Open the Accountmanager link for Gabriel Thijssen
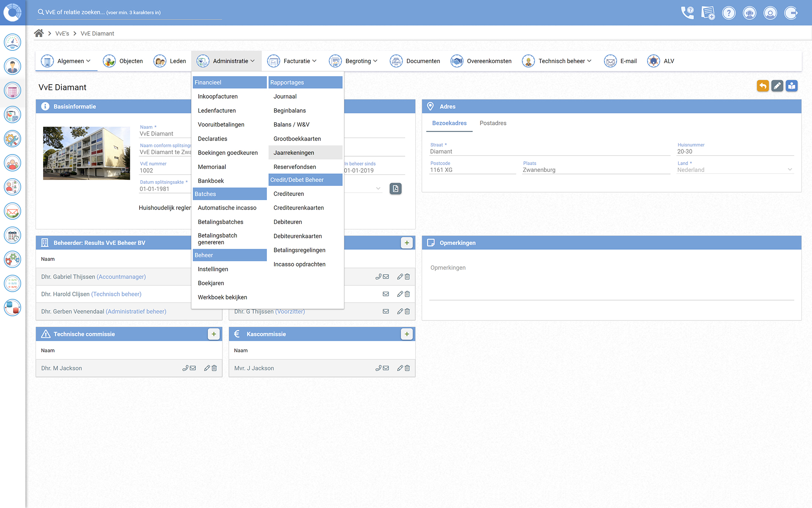 tap(121, 276)
